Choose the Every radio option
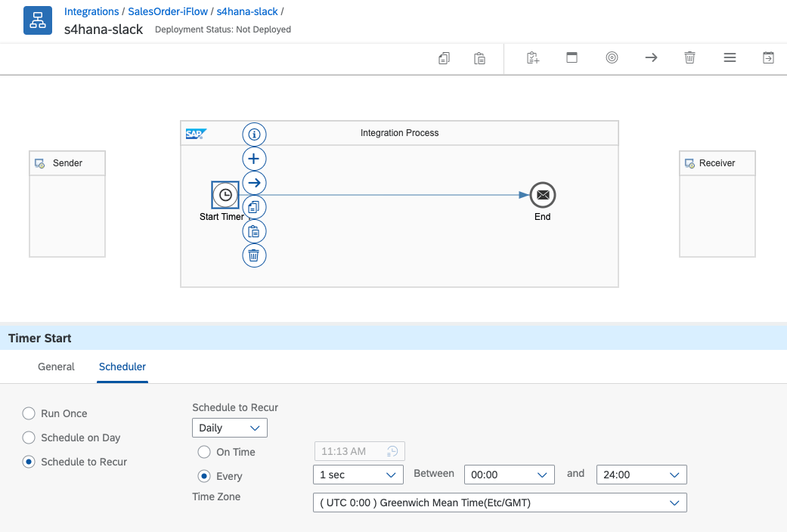This screenshot has width=787, height=532. 204,476
